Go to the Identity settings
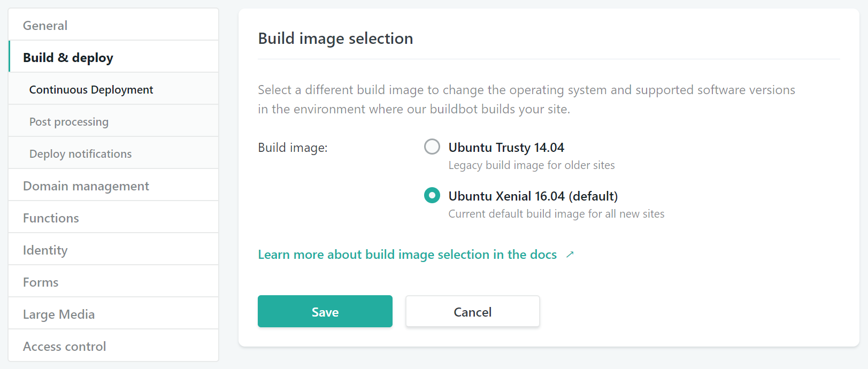 (45, 250)
